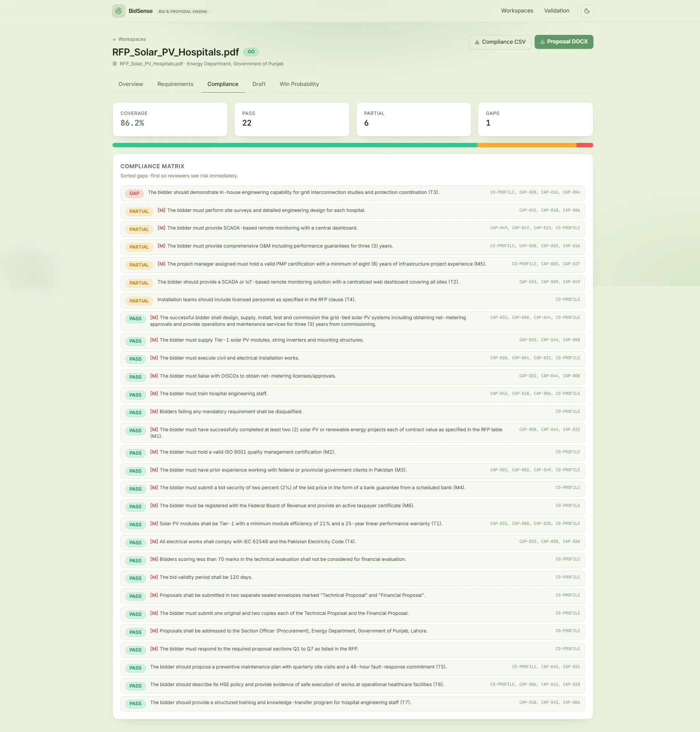Open the Win Probability tab
700x732 pixels.
(299, 84)
